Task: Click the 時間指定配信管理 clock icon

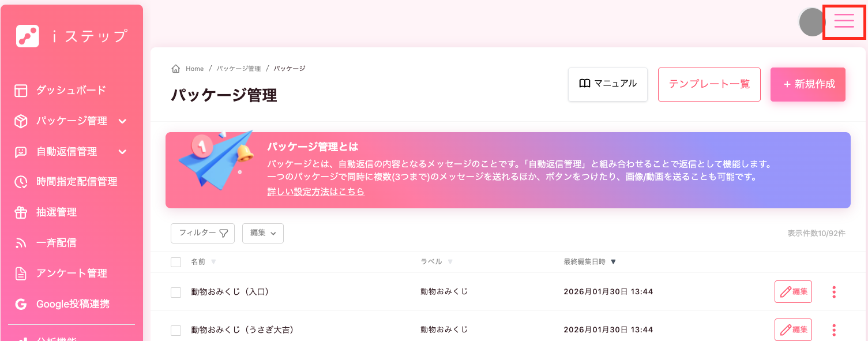Action: [21, 182]
